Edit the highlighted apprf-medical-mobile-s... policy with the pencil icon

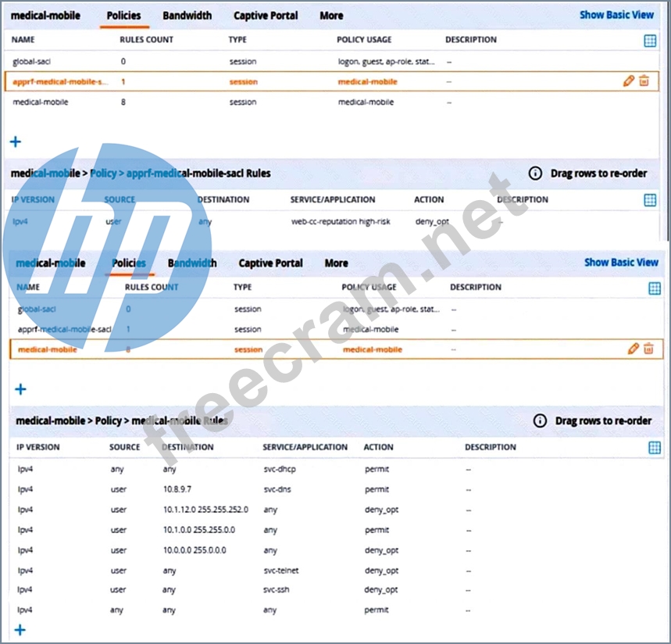coord(628,80)
